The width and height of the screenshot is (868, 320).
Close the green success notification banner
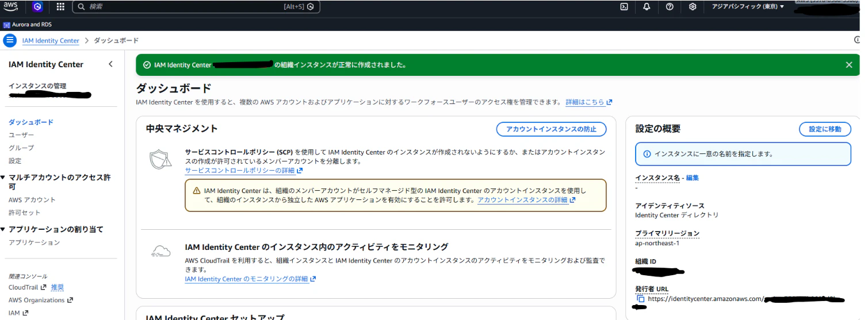[x=849, y=65]
